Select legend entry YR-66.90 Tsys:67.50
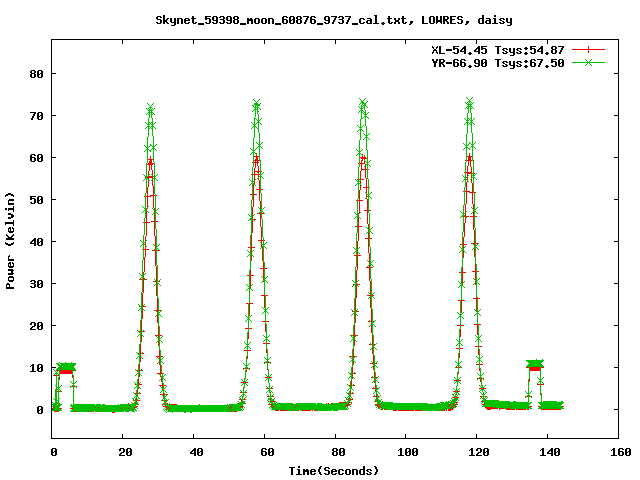640x480 pixels. click(x=498, y=63)
